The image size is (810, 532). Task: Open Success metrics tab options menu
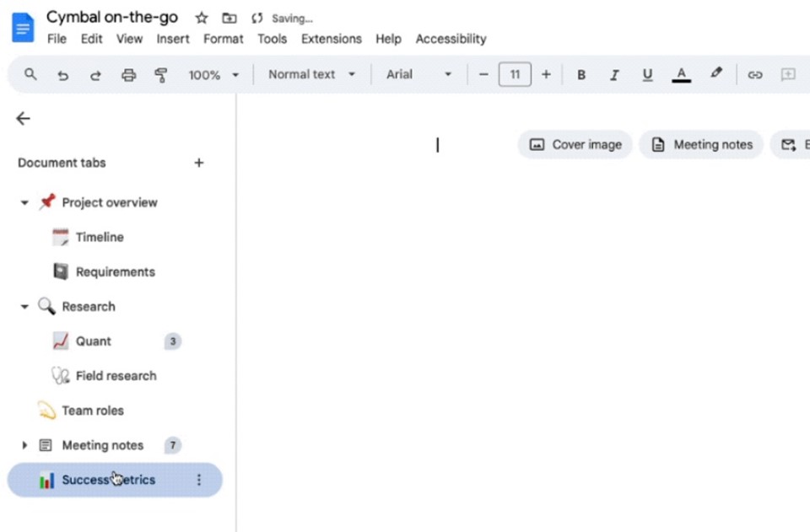click(x=199, y=480)
